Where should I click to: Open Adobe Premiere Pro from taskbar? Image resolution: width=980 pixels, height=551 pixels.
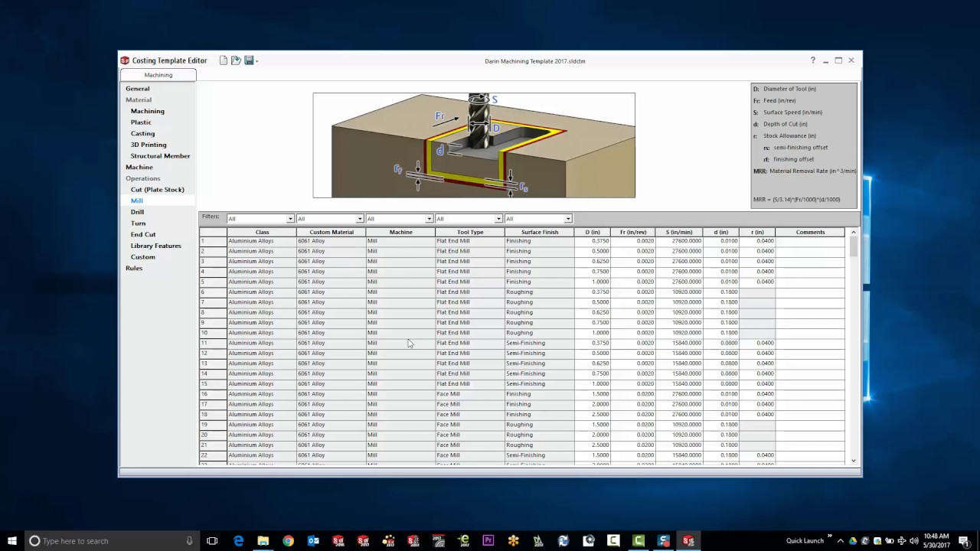488,541
